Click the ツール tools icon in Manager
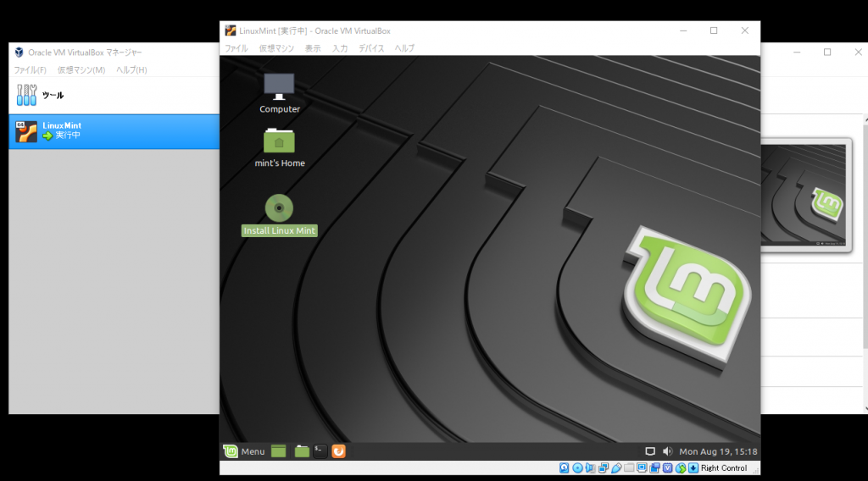The height and width of the screenshot is (481, 868). [x=26, y=95]
